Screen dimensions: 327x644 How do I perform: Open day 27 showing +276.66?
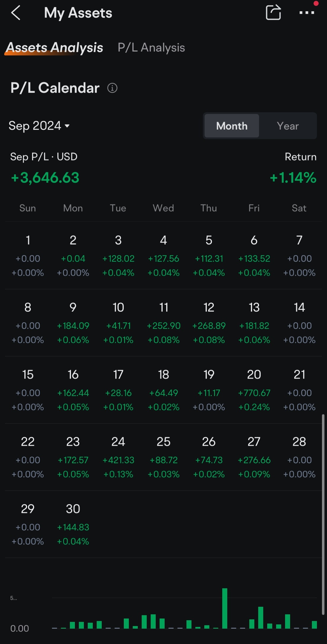[254, 457]
